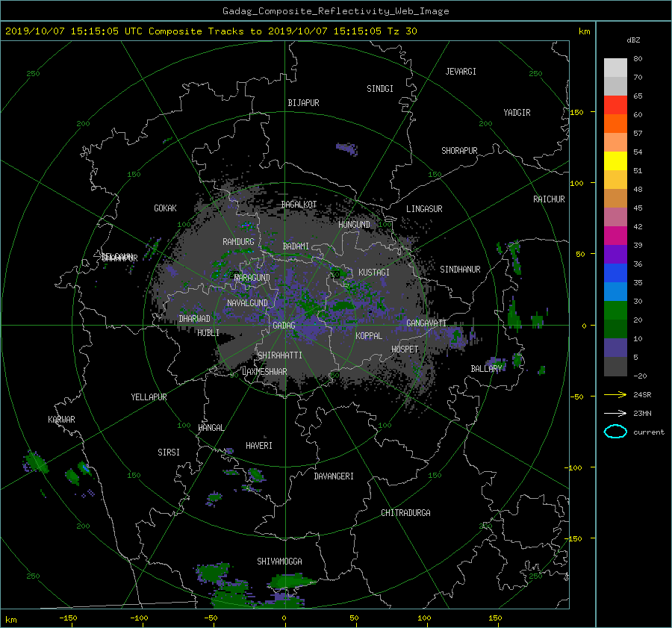Click the GOKAK city label

pyautogui.click(x=165, y=208)
